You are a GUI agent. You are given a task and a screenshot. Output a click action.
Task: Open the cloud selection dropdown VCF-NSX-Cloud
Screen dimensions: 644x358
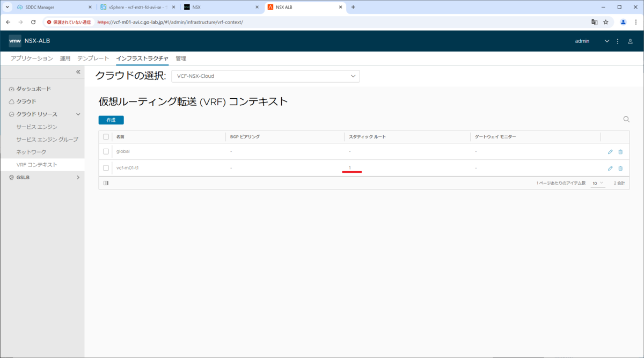point(266,76)
